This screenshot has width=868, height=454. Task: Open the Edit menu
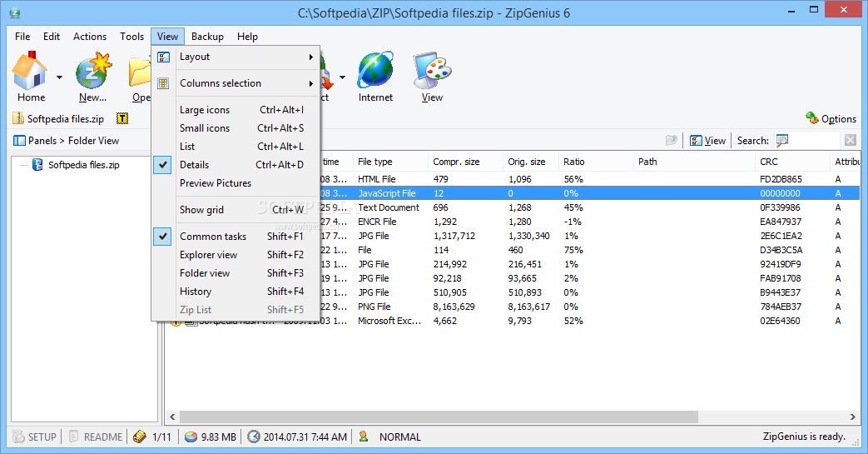[52, 36]
